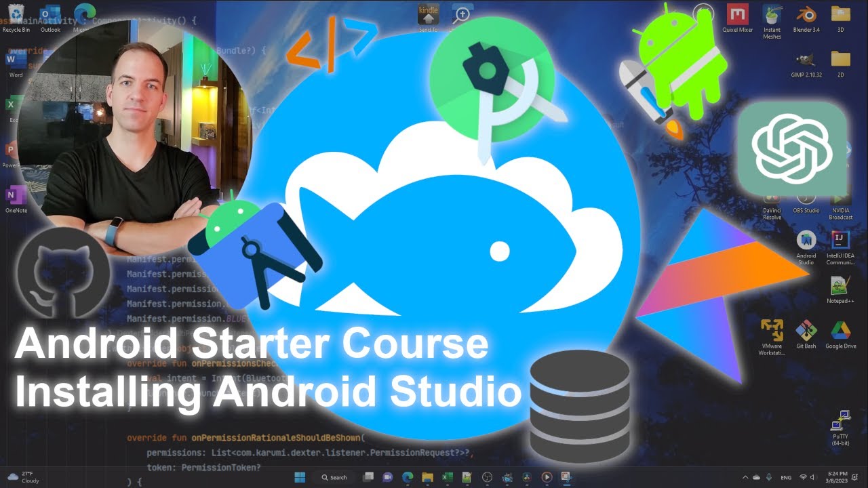
Task: Click the microphone tray icon
Action: (769, 477)
